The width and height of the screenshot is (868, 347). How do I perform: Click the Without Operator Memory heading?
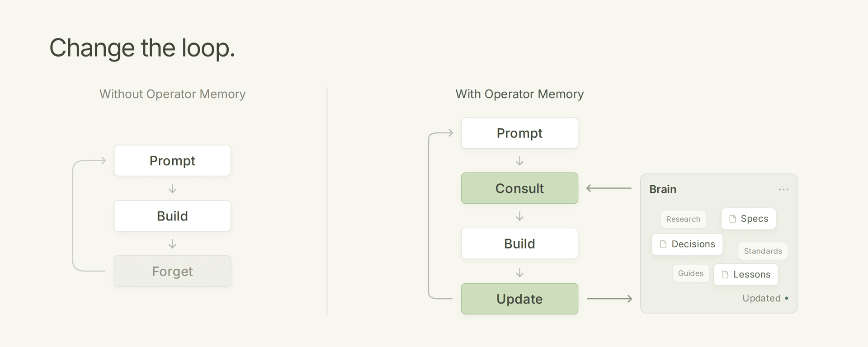pos(172,94)
